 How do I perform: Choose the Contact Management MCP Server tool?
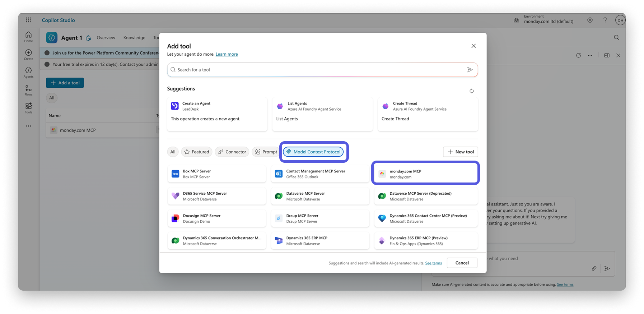(x=320, y=174)
